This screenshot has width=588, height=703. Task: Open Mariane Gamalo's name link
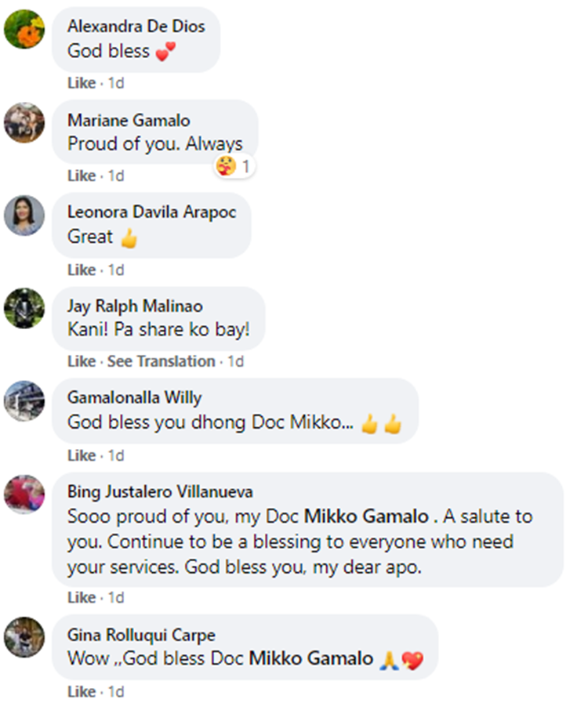pos(129,120)
